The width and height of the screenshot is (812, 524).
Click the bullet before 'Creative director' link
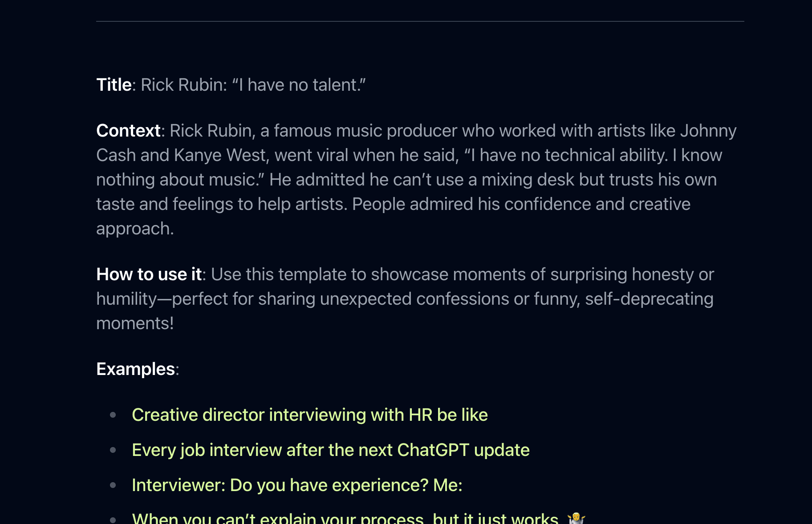[x=113, y=415]
